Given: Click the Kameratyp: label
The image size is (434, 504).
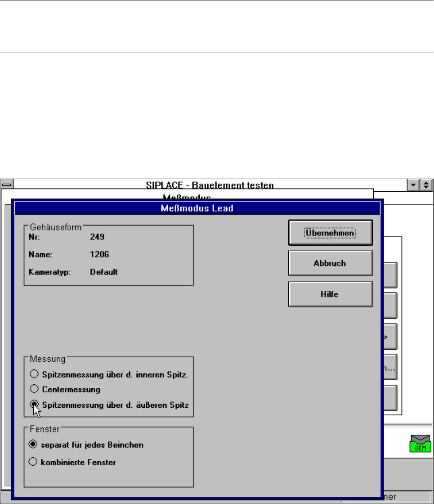Looking at the screenshot, I should (49, 272).
